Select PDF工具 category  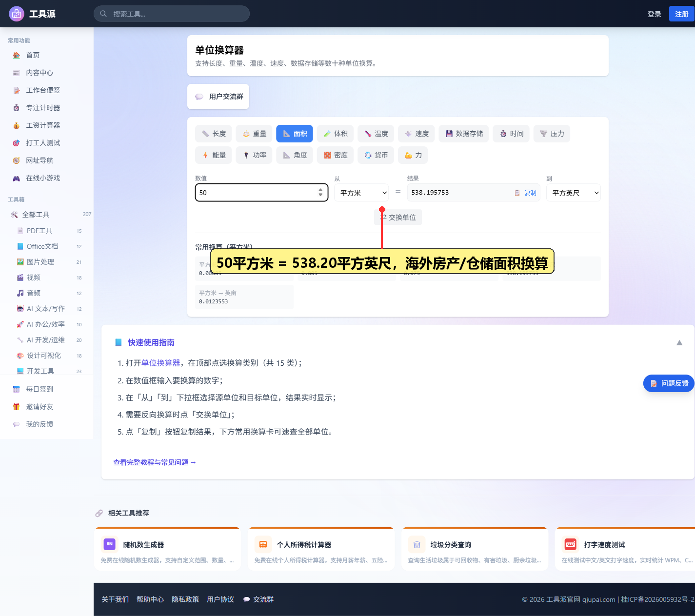pos(49,231)
